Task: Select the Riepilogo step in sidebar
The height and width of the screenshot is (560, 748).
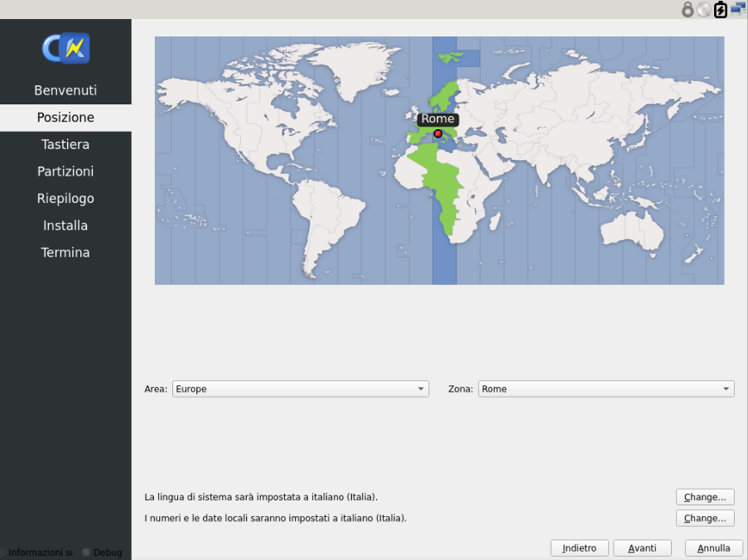Action: pyautogui.click(x=65, y=199)
